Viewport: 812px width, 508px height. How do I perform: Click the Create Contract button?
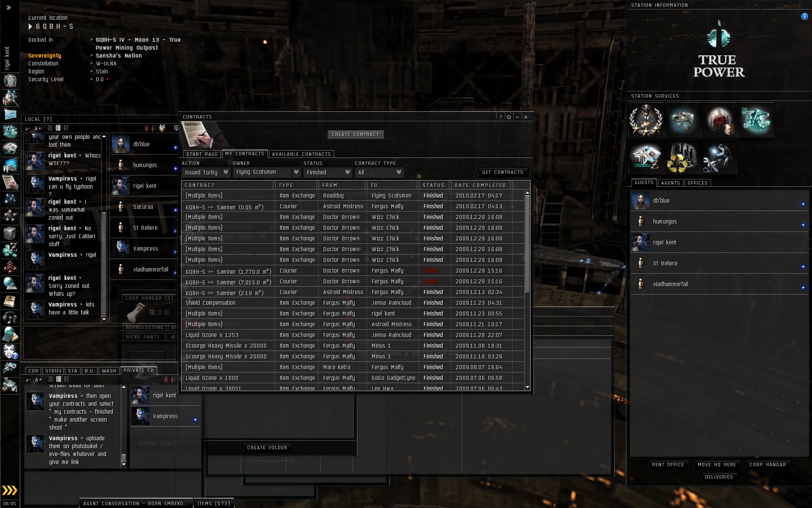[355, 134]
